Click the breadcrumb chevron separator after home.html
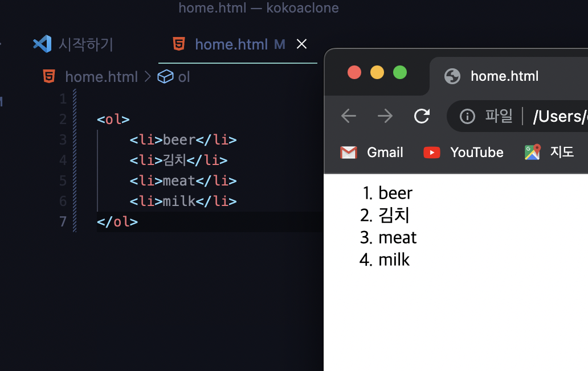 tap(148, 77)
